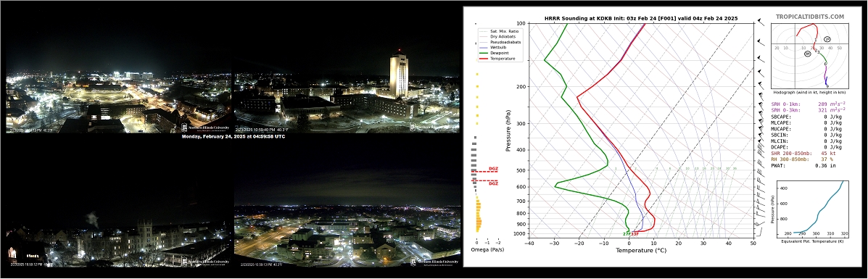Click the Monday, February 24 timestamp caption
This screenshot has height=279, width=868.
(233, 136)
